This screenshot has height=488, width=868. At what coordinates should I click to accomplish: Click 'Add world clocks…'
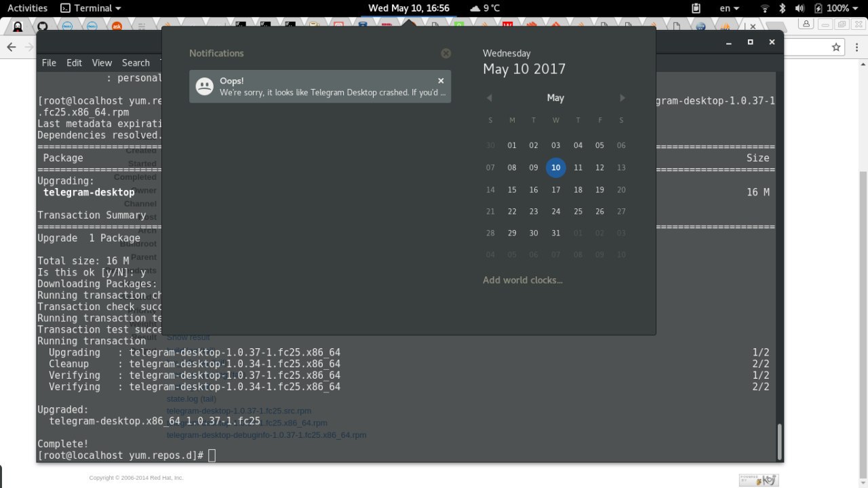pyautogui.click(x=523, y=280)
